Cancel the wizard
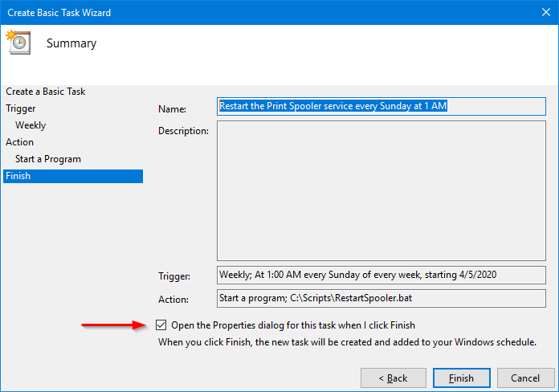Image resolution: width=559 pixels, height=392 pixels. pyautogui.click(x=525, y=378)
